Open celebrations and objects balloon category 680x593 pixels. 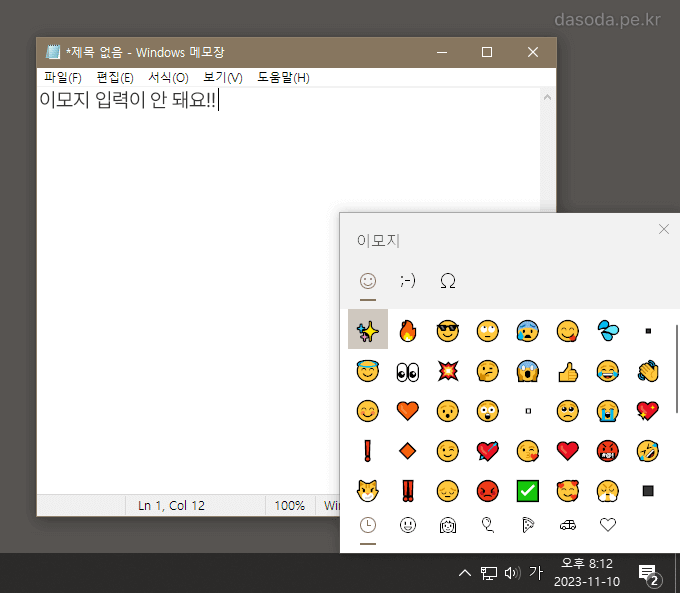pyautogui.click(x=487, y=525)
